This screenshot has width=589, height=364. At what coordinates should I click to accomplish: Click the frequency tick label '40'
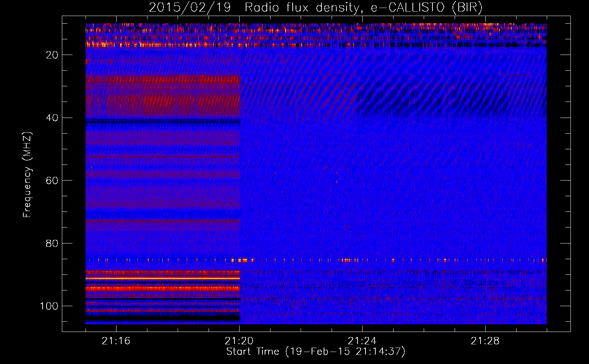click(x=52, y=118)
